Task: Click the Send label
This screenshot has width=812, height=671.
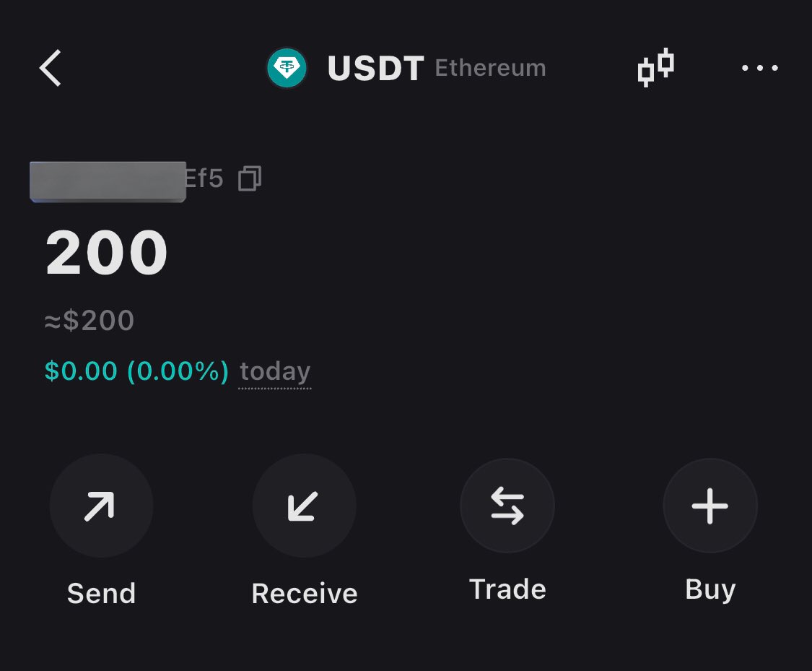Action: click(x=102, y=593)
